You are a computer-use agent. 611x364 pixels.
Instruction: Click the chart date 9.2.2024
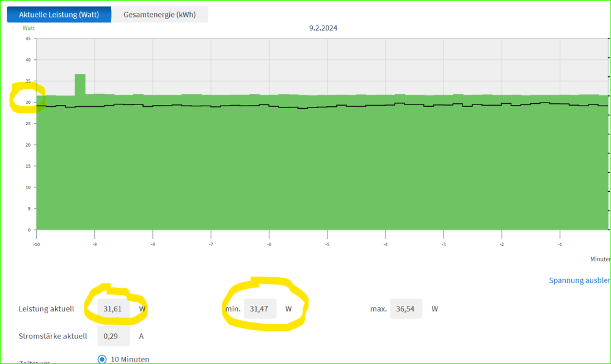click(x=323, y=28)
